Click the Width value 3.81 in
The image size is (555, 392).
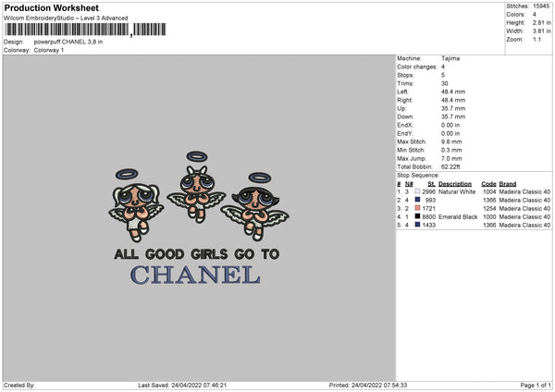tap(541, 31)
